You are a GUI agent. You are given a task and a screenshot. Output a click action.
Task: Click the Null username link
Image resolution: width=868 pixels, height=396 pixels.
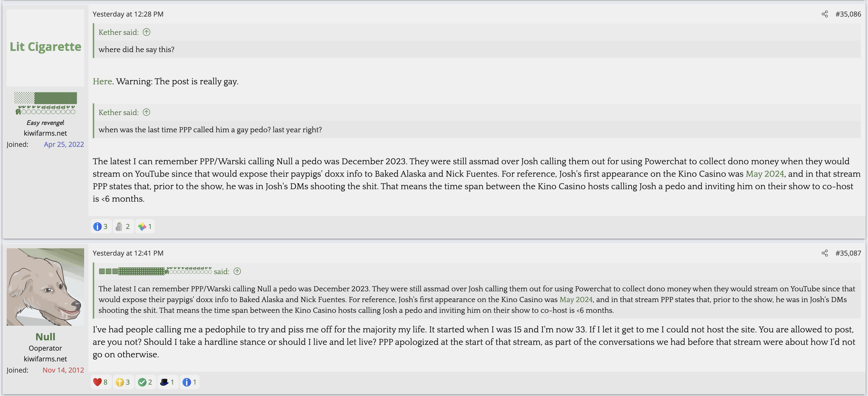click(45, 337)
